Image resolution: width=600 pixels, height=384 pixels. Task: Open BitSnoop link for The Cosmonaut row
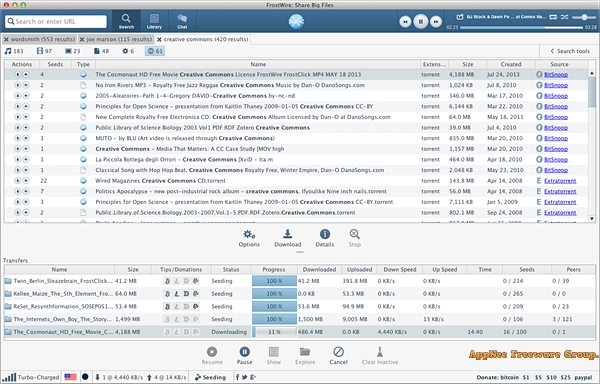click(x=556, y=75)
